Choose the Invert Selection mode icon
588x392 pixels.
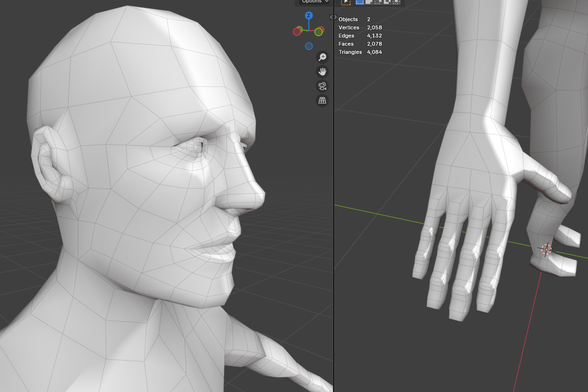(x=387, y=2)
